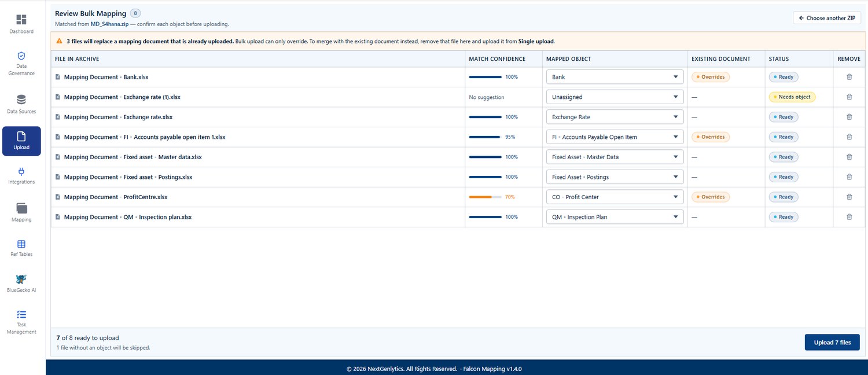868x375 pixels.
Task: Select Mapping Document - Bank.xlsx file name
Action: tap(106, 77)
